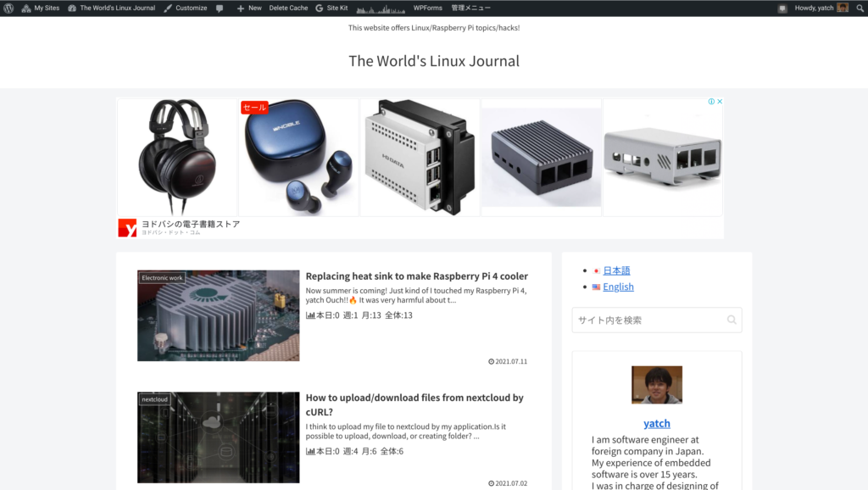Open The World's Linux Journal admin menu

111,8
